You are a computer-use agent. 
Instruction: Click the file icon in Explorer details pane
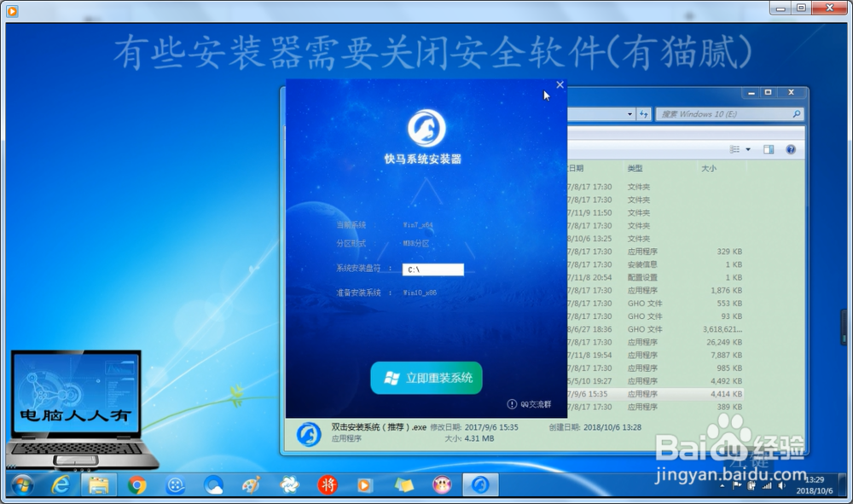[309, 434]
